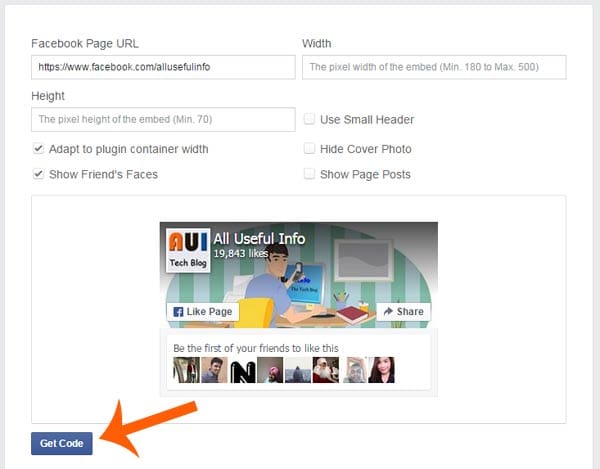The width and height of the screenshot is (600, 469).
Task: Open the friend avatar showing black letter N
Action: [243, 372]
